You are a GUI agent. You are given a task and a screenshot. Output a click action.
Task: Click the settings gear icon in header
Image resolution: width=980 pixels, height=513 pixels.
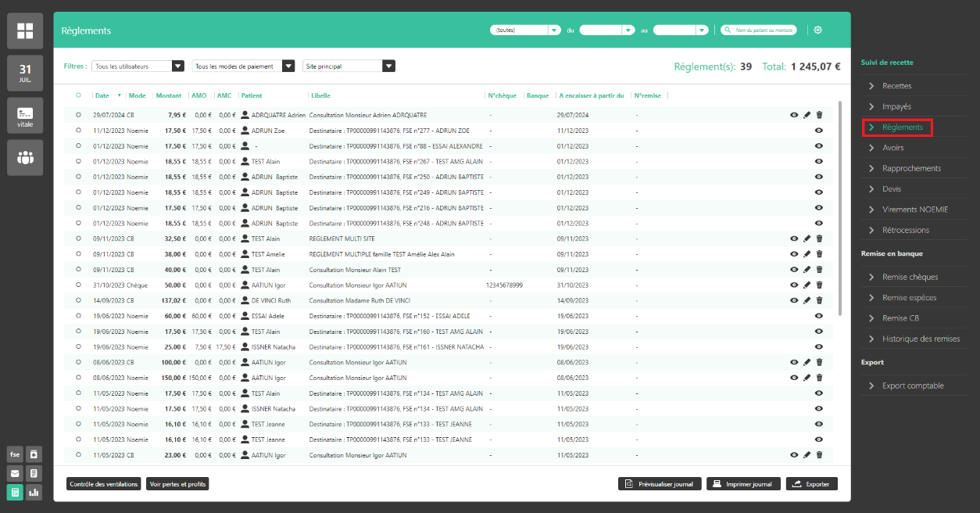click(x=817, y=30)
